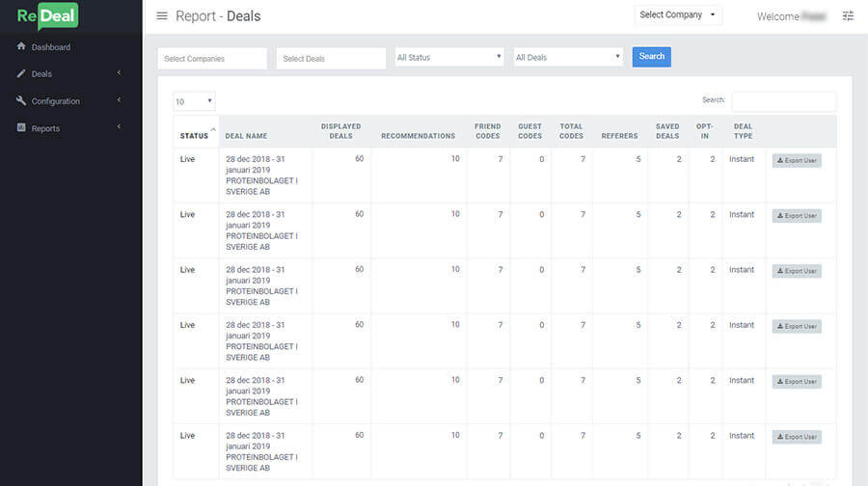The width and height of the screenshot is (868, 486).
Task: Click Export User in the third row
Action: [797, 271]
